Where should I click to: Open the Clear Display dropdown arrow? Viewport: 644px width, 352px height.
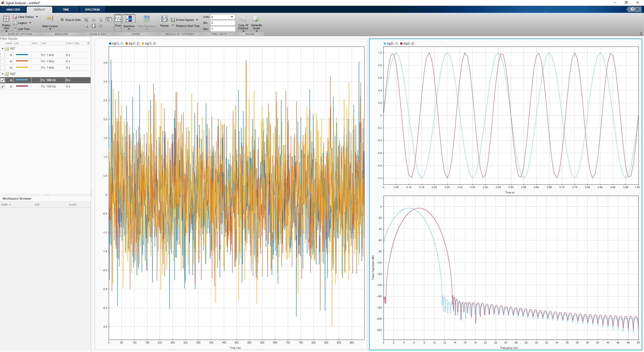click(x=37, y=17)
